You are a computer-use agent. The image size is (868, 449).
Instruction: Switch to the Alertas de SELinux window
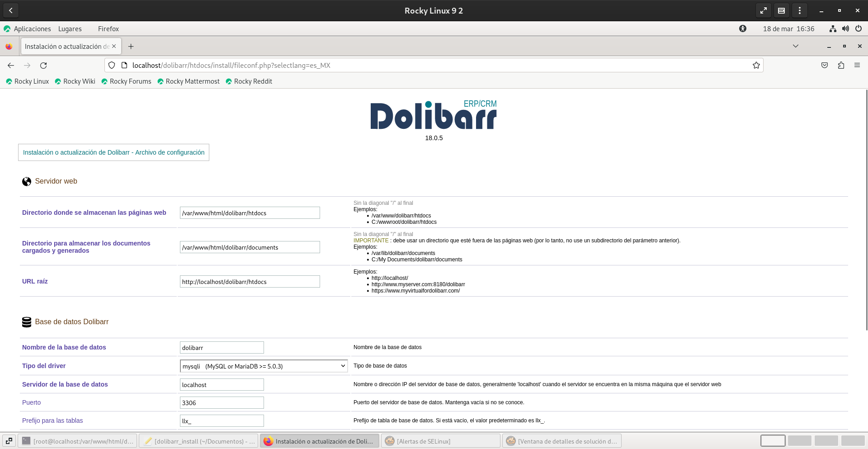pyautogui.click(x=440, y=441)
